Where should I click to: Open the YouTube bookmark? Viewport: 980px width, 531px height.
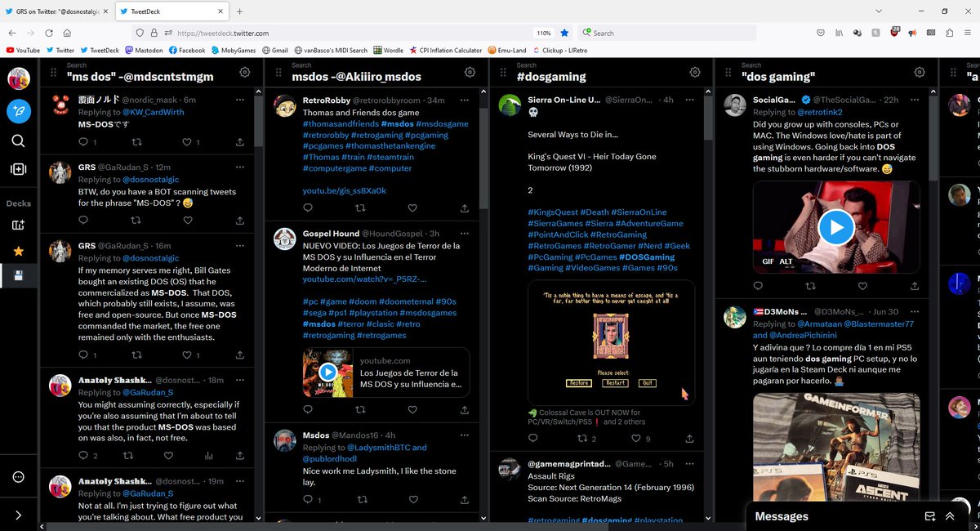(x=23, y=50)
